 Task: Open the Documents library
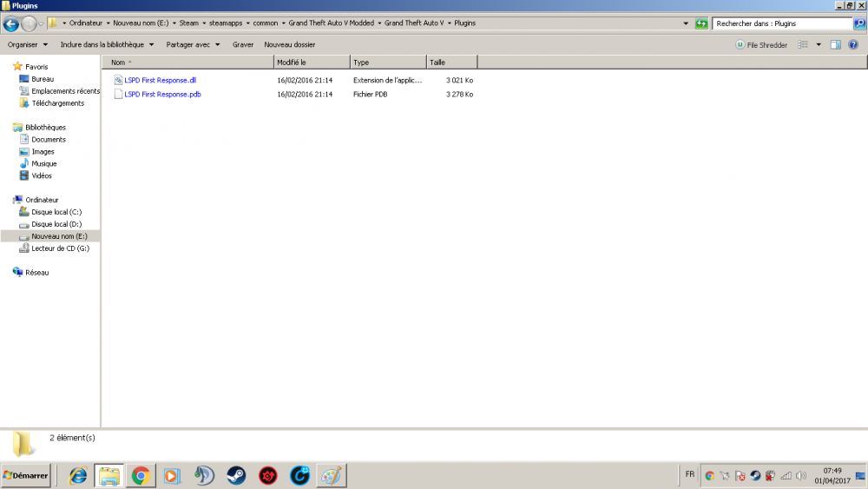(x=48, y=140)
